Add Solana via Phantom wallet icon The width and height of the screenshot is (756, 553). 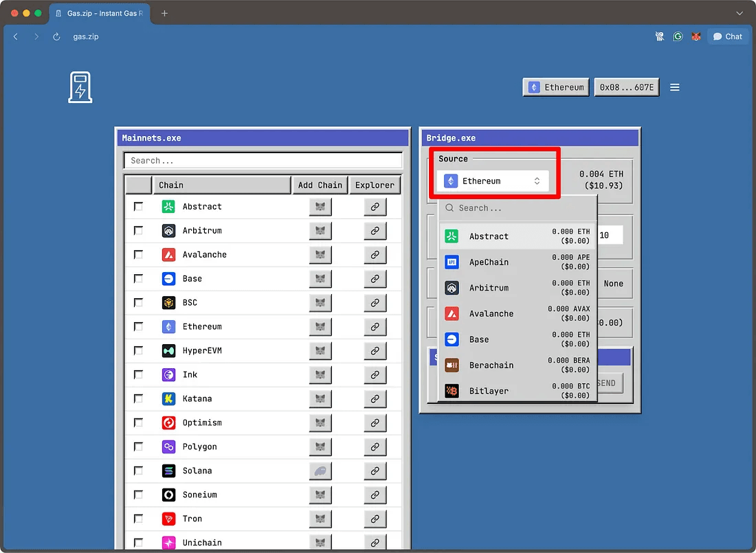(320, 471)
